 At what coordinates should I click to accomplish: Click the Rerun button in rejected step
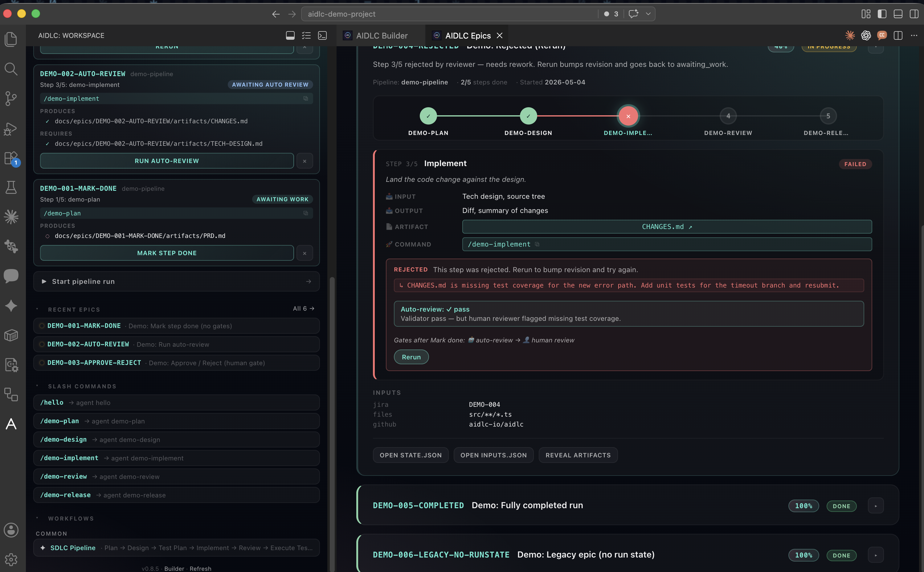click(411, 357)
